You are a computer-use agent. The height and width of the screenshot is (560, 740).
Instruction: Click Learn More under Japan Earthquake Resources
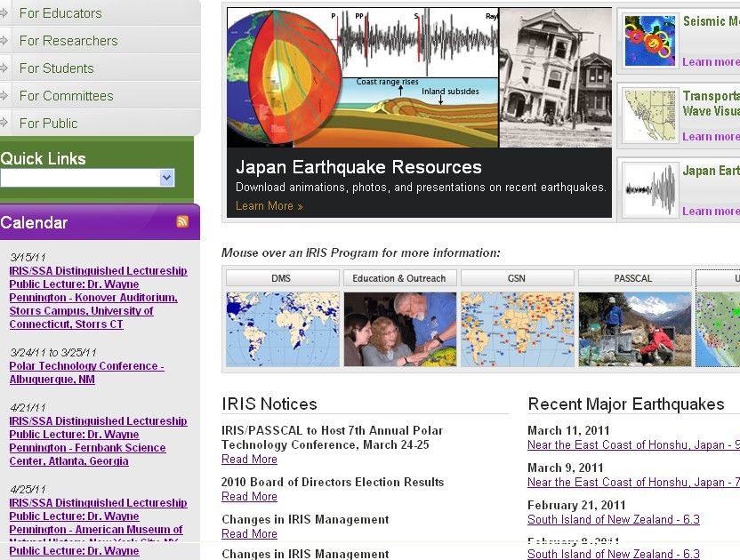coord(269,206)
